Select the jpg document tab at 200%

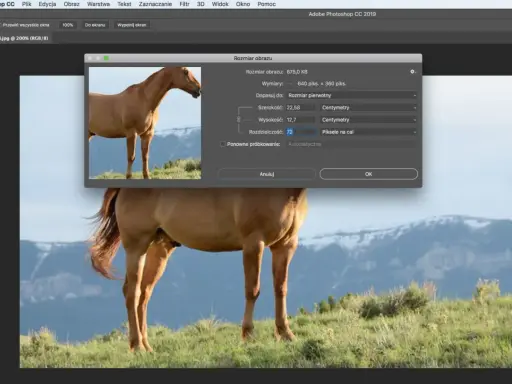[25, 38]
